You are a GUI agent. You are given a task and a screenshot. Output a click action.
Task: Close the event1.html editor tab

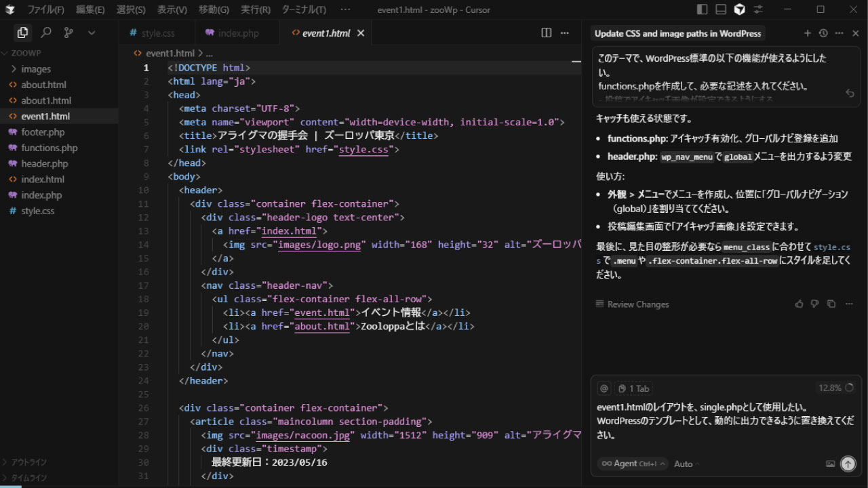[361, 33]
